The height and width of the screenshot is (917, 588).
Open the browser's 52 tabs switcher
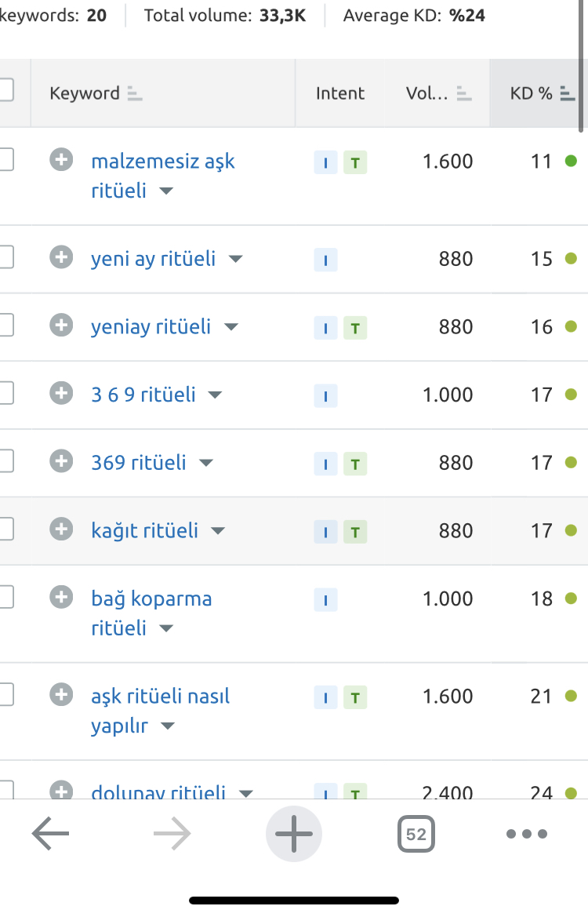[416, 833]
